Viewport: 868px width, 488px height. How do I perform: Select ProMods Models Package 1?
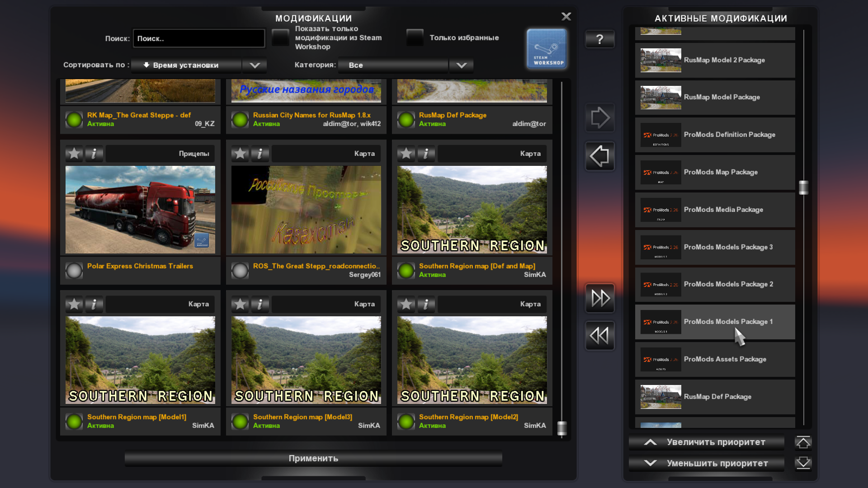715,322
